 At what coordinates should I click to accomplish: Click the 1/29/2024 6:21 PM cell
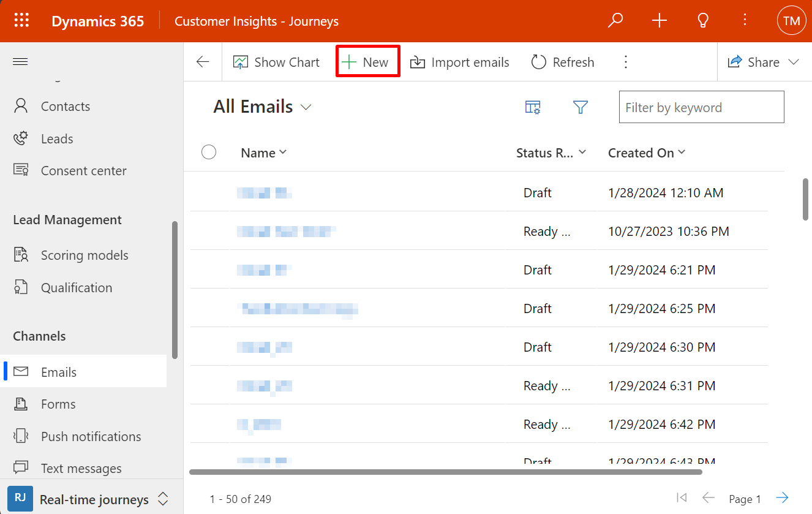pyautogui.click(x=661, y=270)
